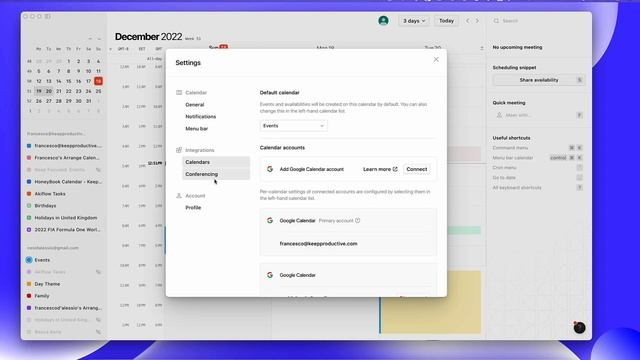This screenshot has width=640, height=360.
Task: Toggle the Family calendar checkbox
Action: coord(29,296)
